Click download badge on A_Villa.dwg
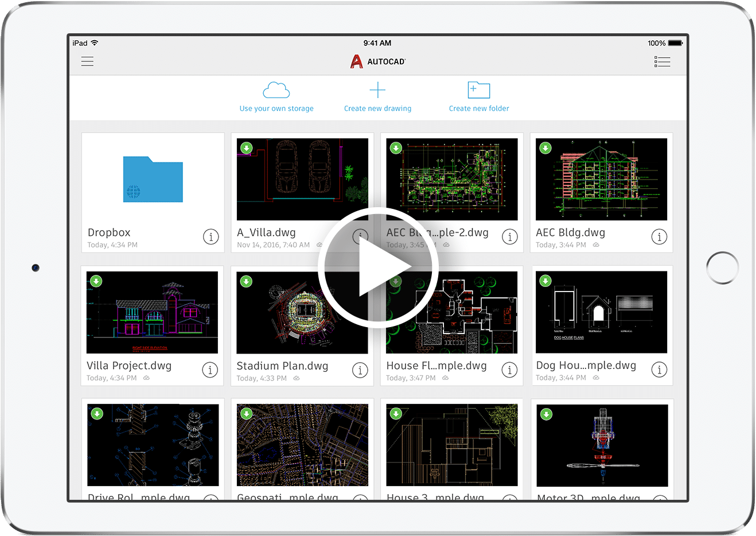756x536 pixels. pyautogui.click(x=246, y=148)
